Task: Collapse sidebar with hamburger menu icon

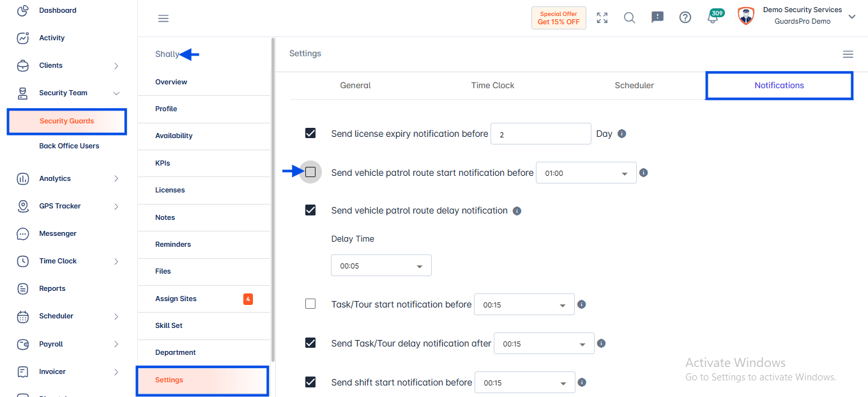Action: (x=164, y=19)
